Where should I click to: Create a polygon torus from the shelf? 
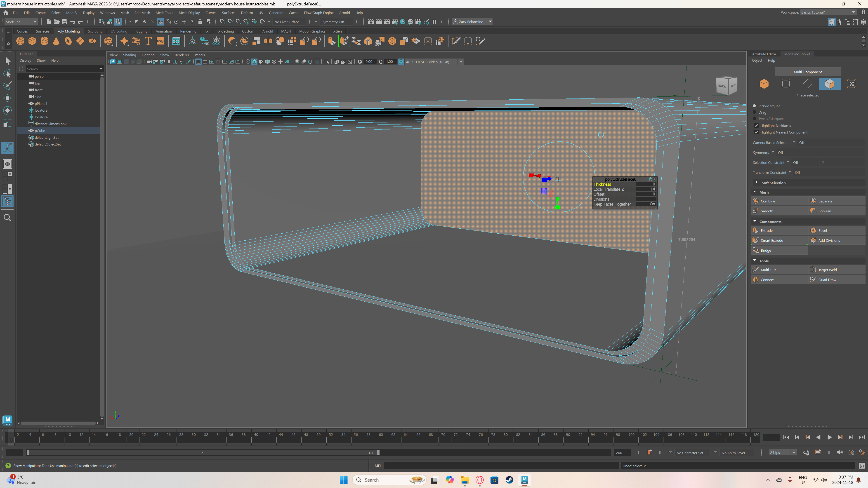(68, 41)
